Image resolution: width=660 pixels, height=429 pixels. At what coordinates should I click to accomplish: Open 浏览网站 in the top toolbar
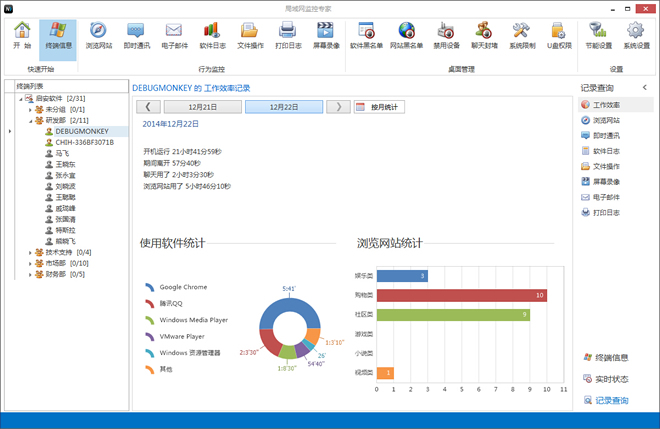coord(99,34)
